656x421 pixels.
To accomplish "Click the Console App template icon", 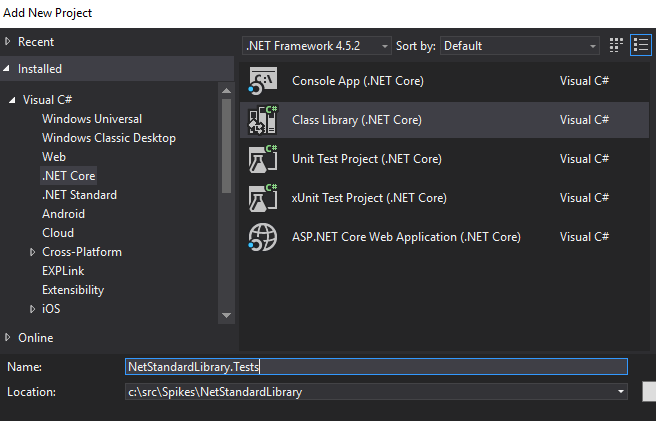I will [x=263, y=81].
